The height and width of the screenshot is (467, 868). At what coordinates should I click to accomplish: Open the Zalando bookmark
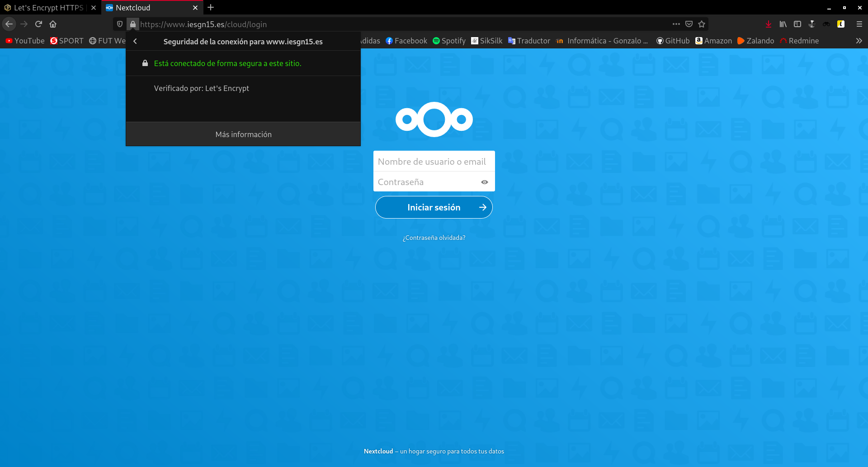tap(755, 41)
